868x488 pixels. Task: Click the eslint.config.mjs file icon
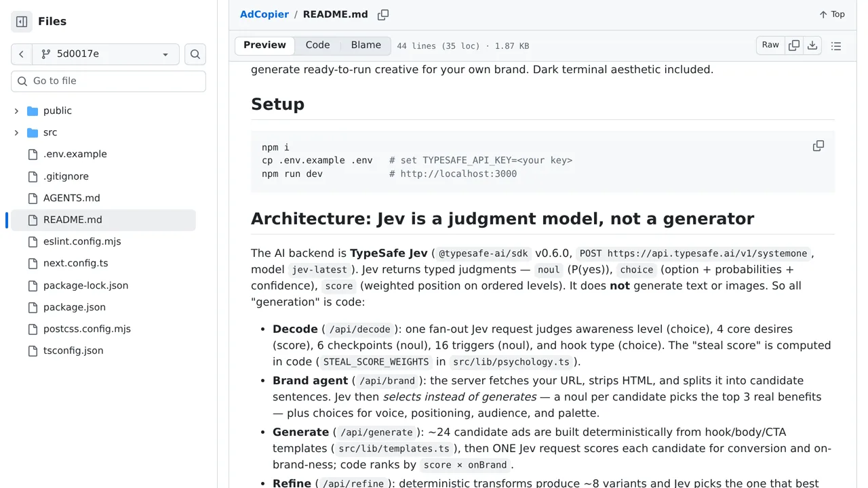coord(33,241)
